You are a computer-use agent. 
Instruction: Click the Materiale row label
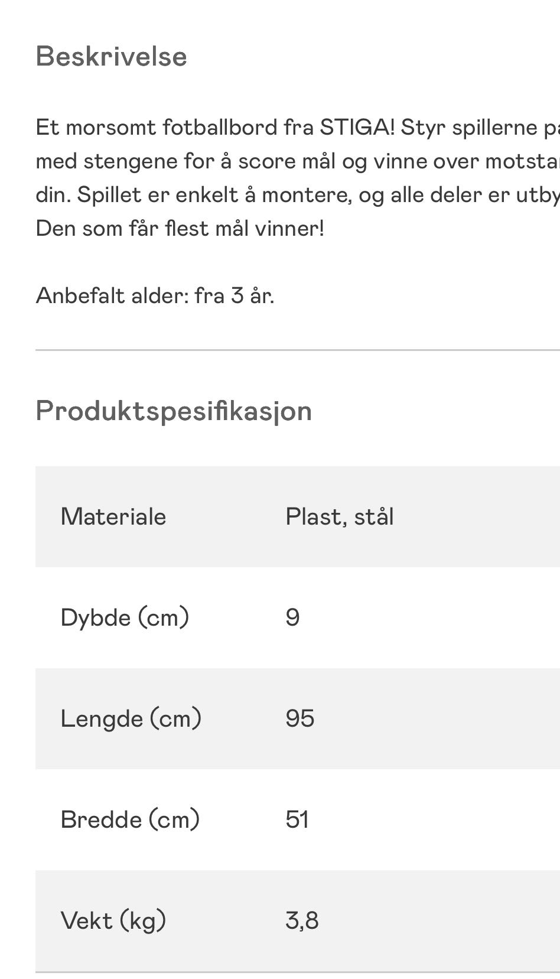(x=113, y=517)
